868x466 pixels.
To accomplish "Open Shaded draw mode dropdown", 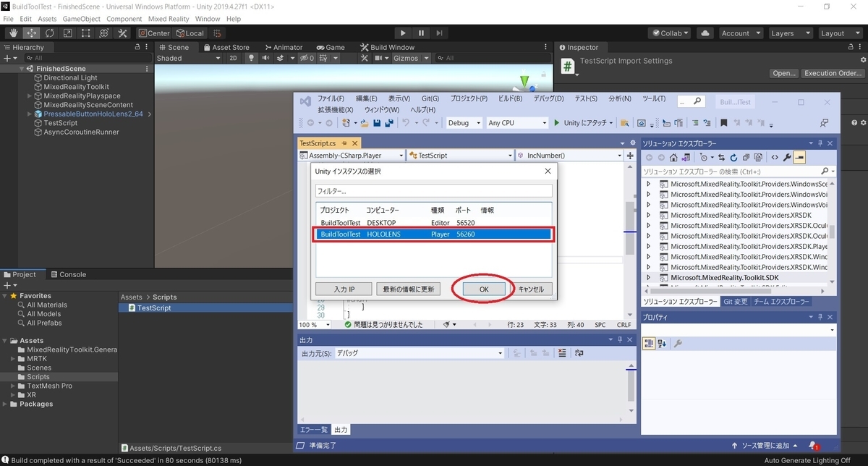I will pyautogui.click(x=189, y=58).
